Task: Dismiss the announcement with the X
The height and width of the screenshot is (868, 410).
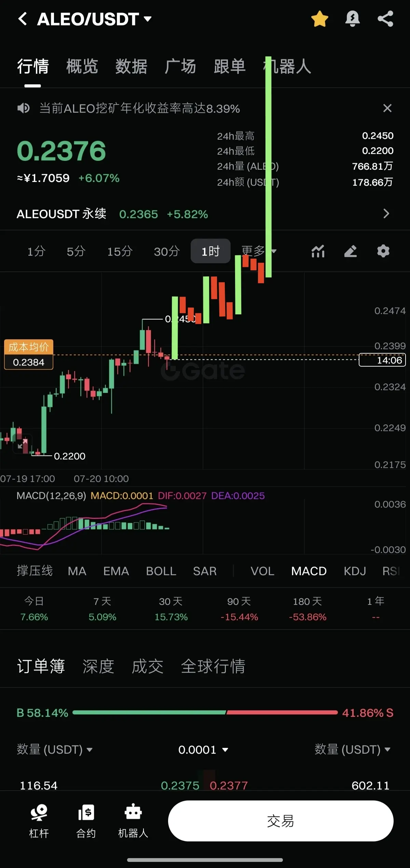Action: pyautogui.click(x=387, y=108)
